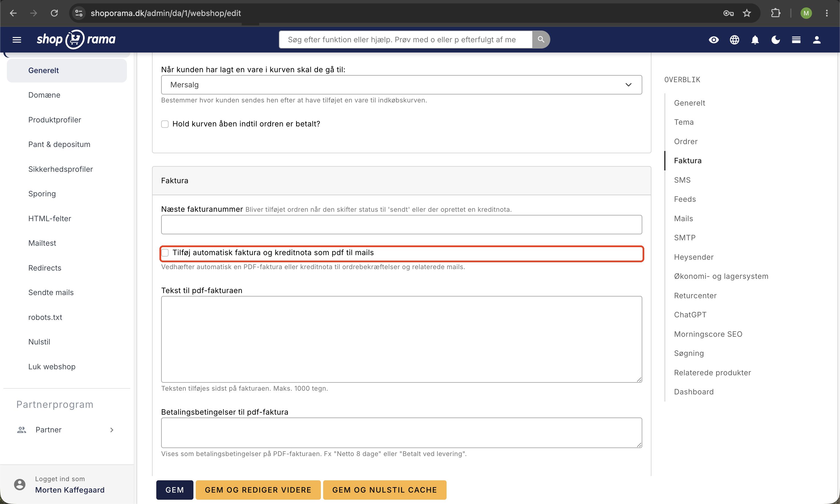Image resolution: width=840 pixels, height=504 pixels.
Task: Click the stacked lines icon in header
Action: coord(796,40)
